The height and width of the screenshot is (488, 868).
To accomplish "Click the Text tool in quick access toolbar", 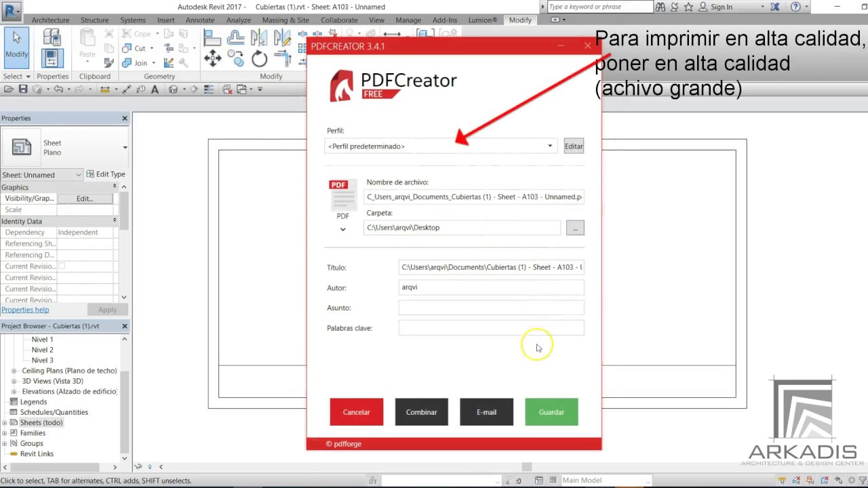I will tap(155, 89).
